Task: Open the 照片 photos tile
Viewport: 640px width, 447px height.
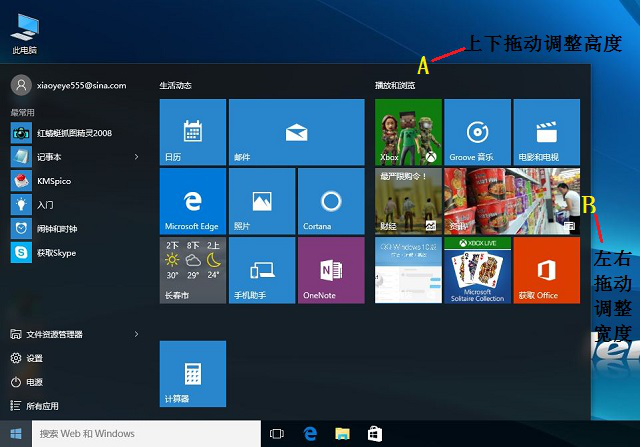Action: click(x=262, y=201)
